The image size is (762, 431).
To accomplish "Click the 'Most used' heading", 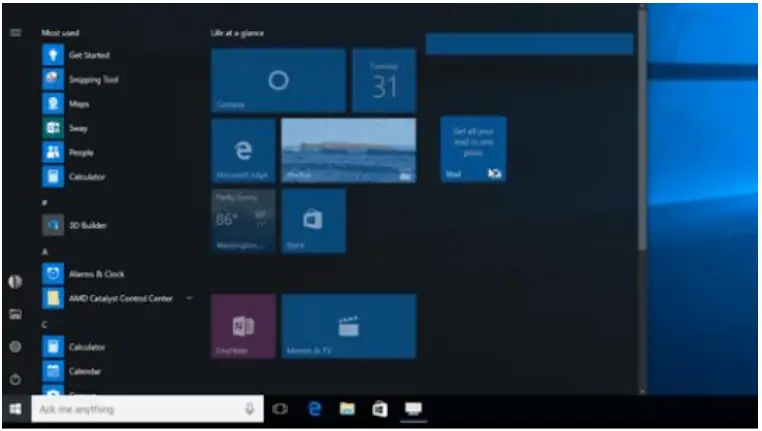I will pyautogui.click(x=60, y=33).
